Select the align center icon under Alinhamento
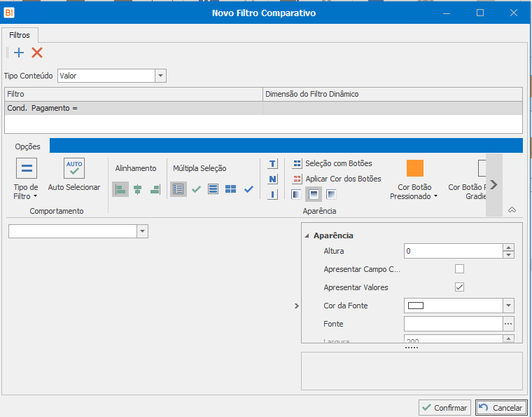The width and height of the screenshot is (532, 417). point(138,189)
